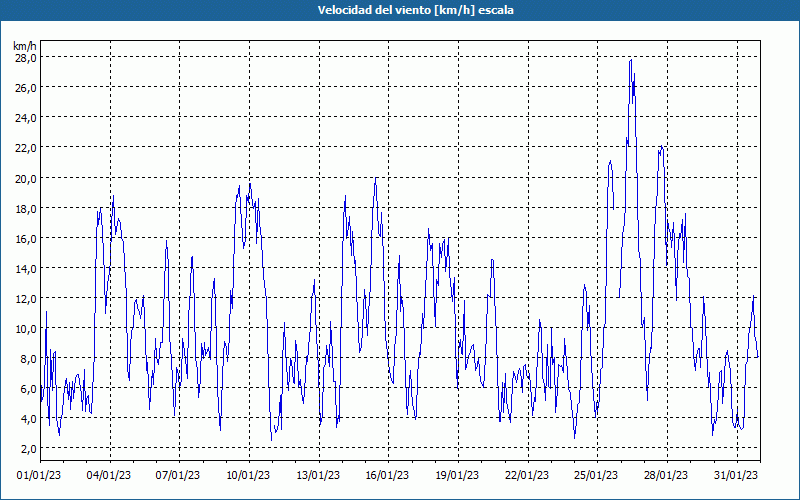The image size is (800, 500).
Task: Click the '8,0' y-axis value
Action: click(x=28, y=358)
